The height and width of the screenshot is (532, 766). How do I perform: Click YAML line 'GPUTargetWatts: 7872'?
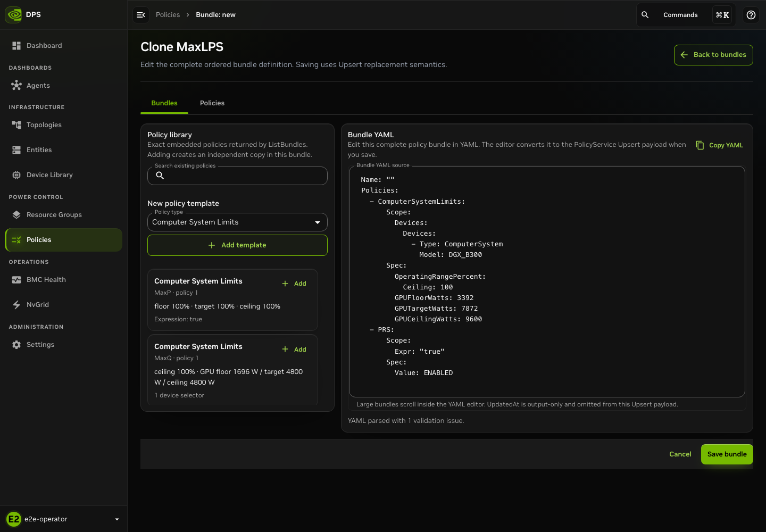coord(436,309)
